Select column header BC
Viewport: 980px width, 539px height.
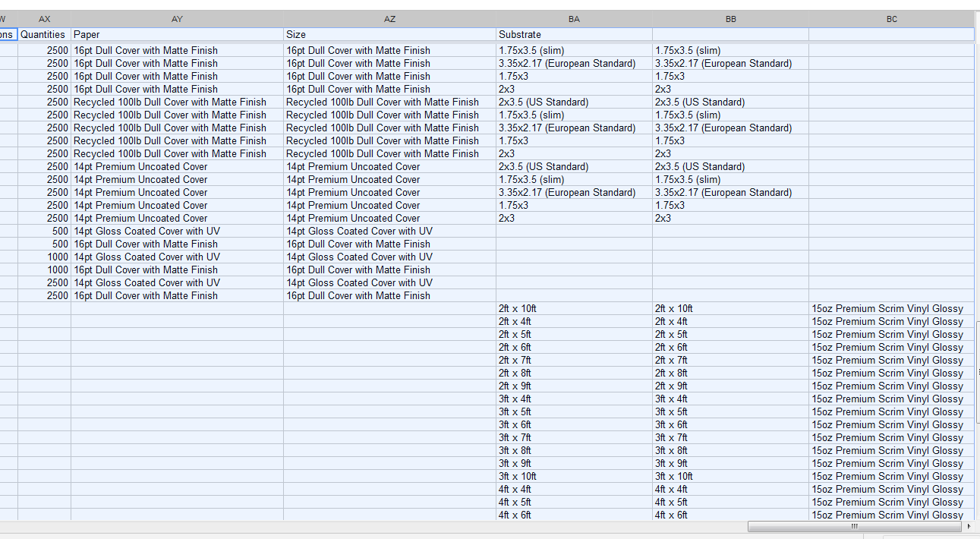[891, 19]
